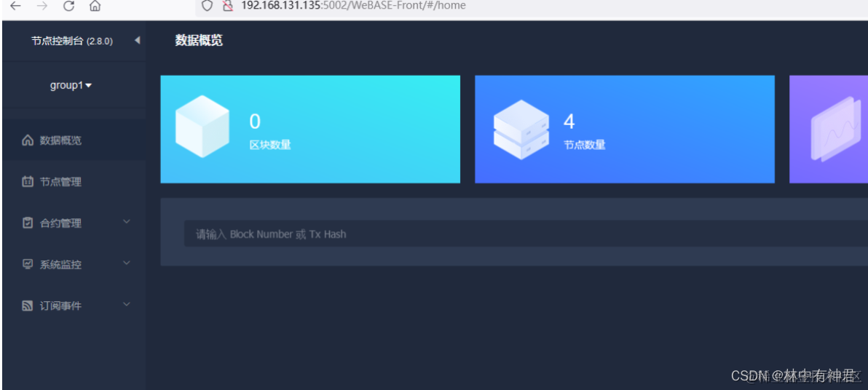Expand the 合约管理 submenu chevron
This screenshot has width=868, height=390.
click(127, 222)
